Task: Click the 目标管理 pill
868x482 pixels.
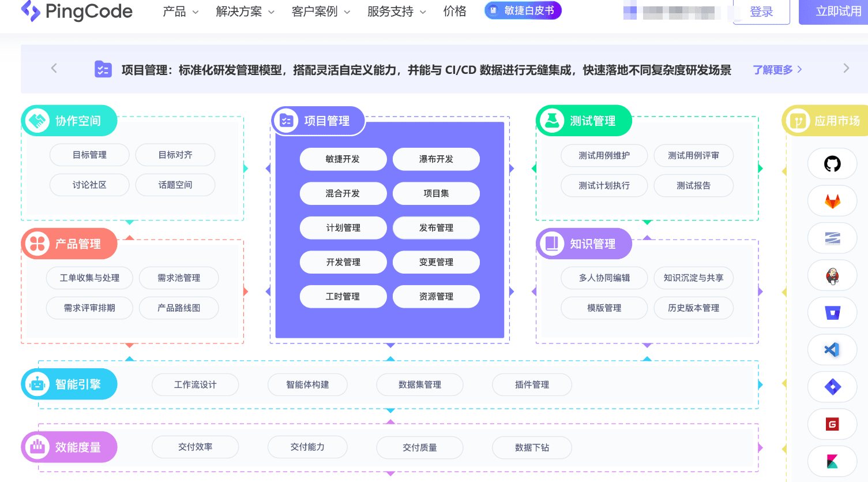Action: [x=89, y=155]
